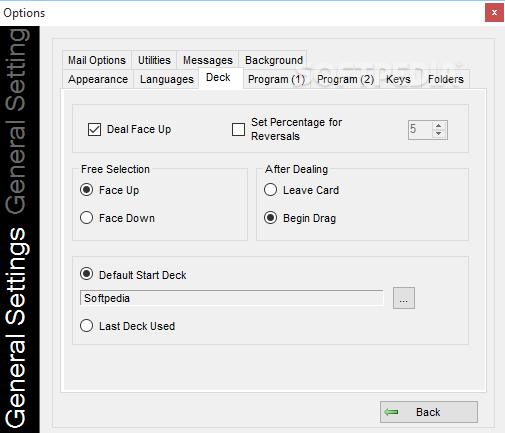Click the green arrow icon on Back
The image size is (505, 433).
coord(391,412)
